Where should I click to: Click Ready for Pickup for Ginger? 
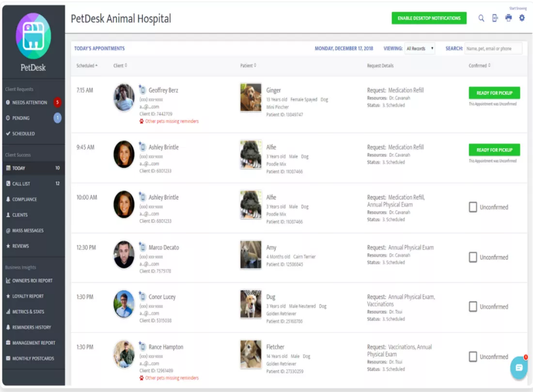(494, 92)
